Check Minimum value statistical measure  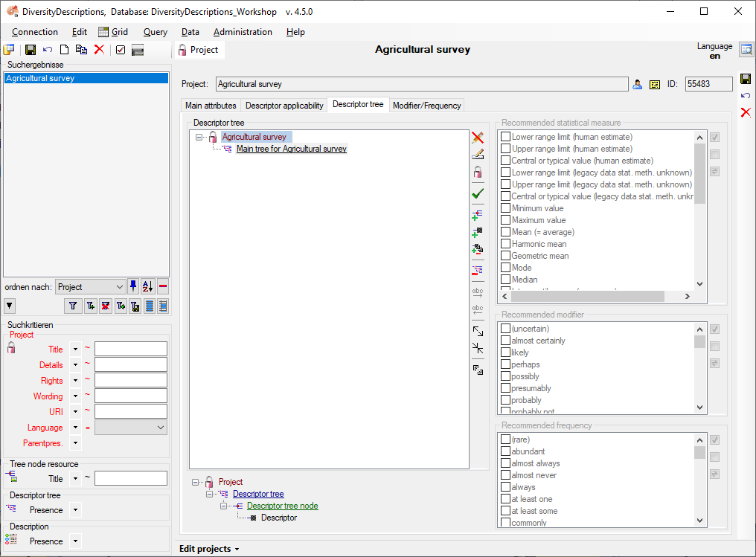(x=506, y=208)
